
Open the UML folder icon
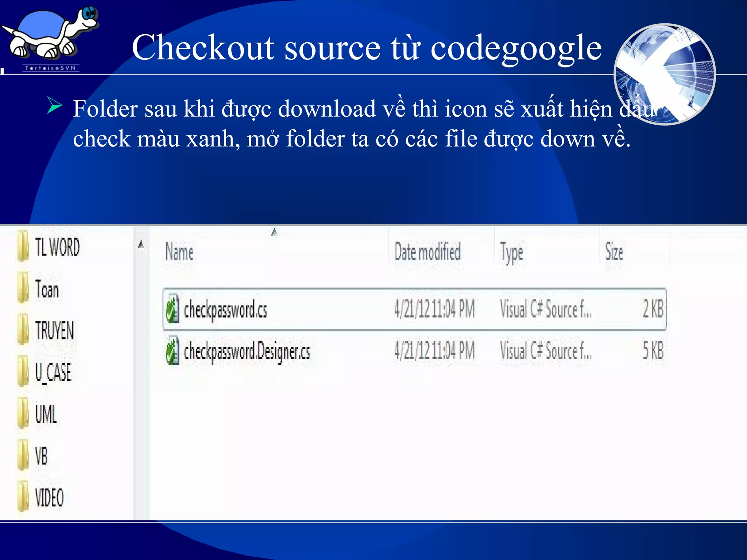click(x=23, y=413)
